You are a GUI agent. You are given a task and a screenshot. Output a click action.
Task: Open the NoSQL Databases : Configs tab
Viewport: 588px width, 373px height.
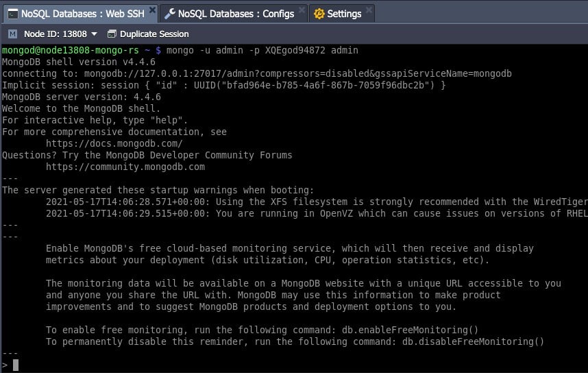(234, 14)
